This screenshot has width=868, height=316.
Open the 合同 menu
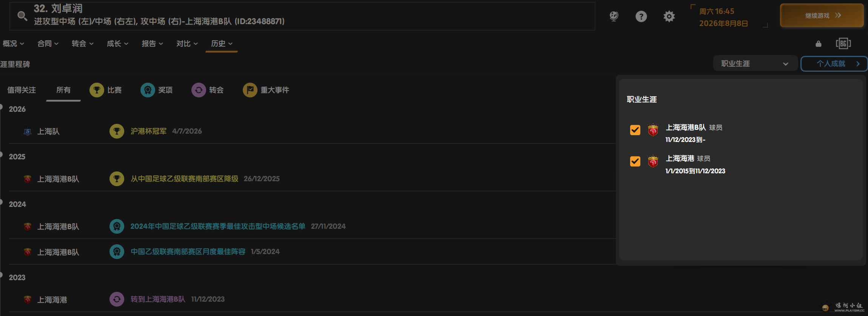click(48, 44)
